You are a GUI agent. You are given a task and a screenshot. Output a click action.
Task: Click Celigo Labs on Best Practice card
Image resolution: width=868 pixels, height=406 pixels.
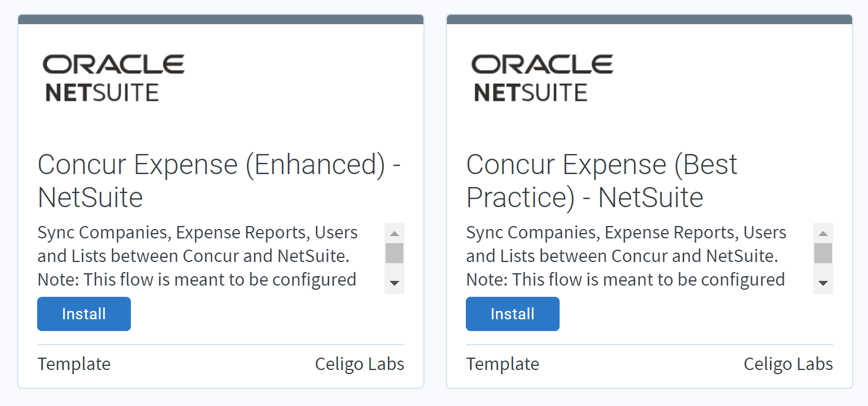(x=788, y=364)
